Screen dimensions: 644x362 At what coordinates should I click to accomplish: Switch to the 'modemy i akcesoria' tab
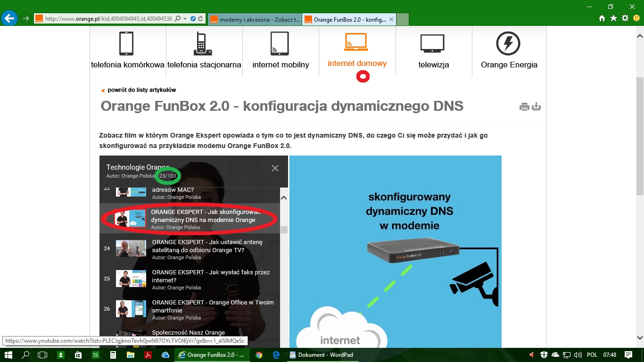254,19
